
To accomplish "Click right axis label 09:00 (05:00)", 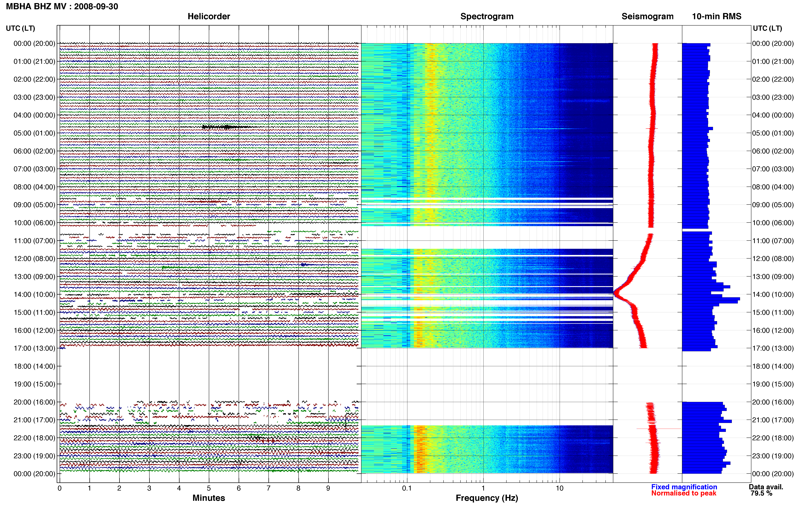I will 773,205.
